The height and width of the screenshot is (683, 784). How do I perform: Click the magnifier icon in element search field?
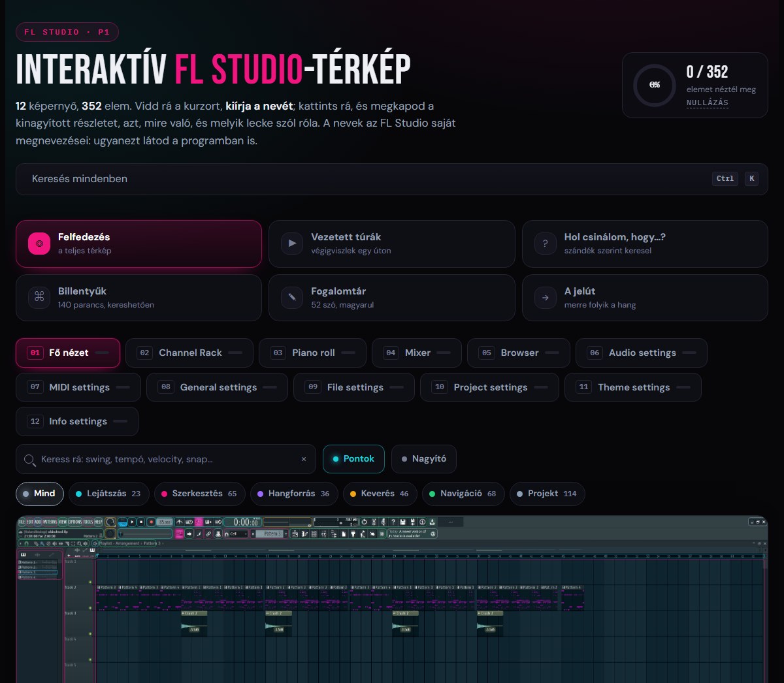point(30,460)
